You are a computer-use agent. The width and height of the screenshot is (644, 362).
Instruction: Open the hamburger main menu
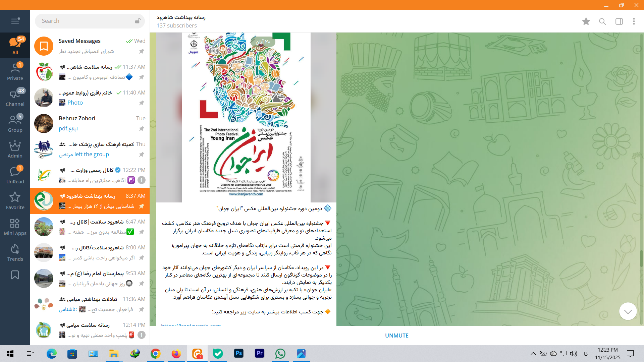[15, 21]
